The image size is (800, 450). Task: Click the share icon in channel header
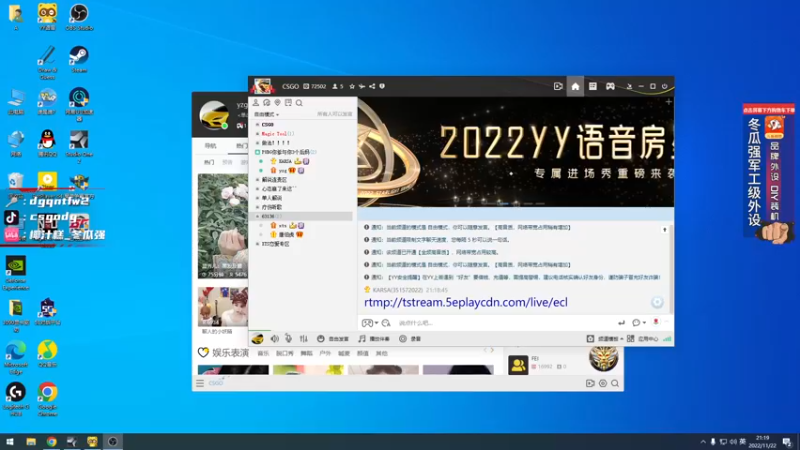pyautogui.click(x=372, y=86)
